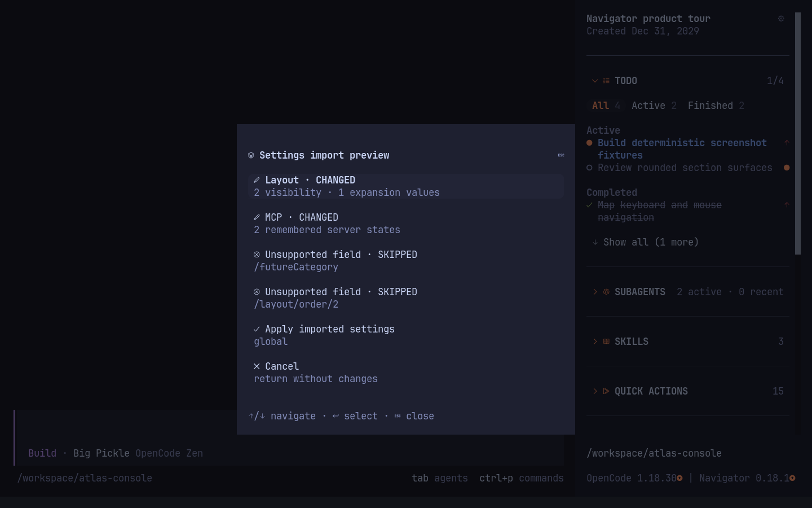Click the skipped icon beside /futureCategory field
This screenshot has height=508, width=812.
(257, 255)
